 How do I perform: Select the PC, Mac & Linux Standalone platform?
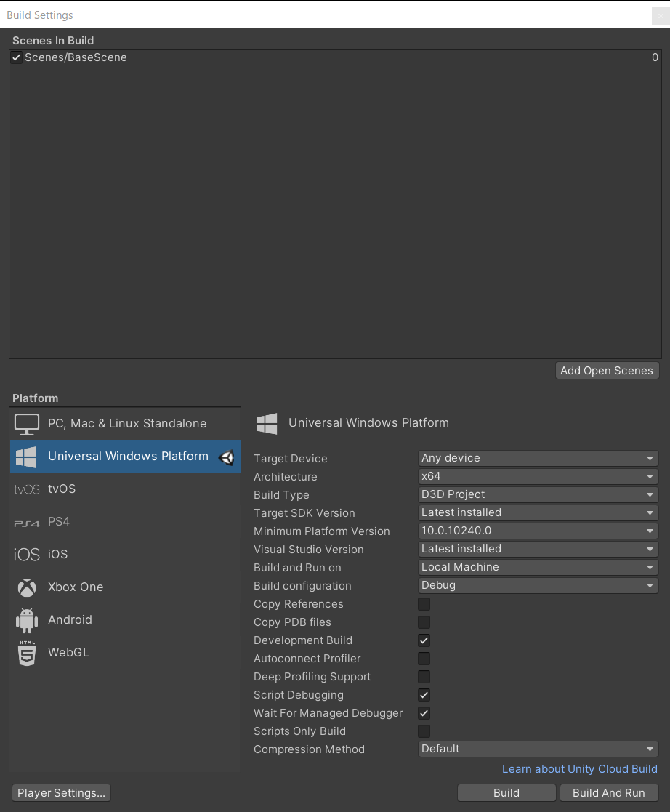coord(125,424)
